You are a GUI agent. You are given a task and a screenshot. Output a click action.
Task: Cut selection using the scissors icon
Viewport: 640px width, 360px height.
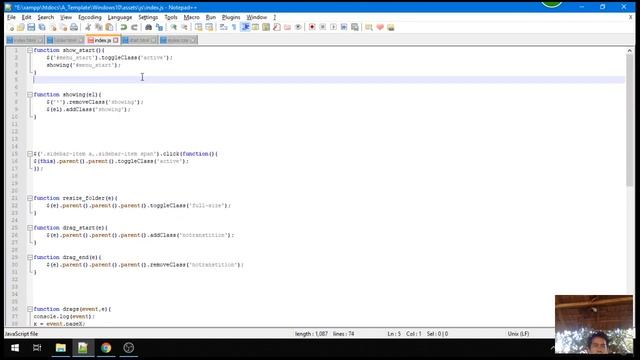pyautogui.click(x=88, y=27)
